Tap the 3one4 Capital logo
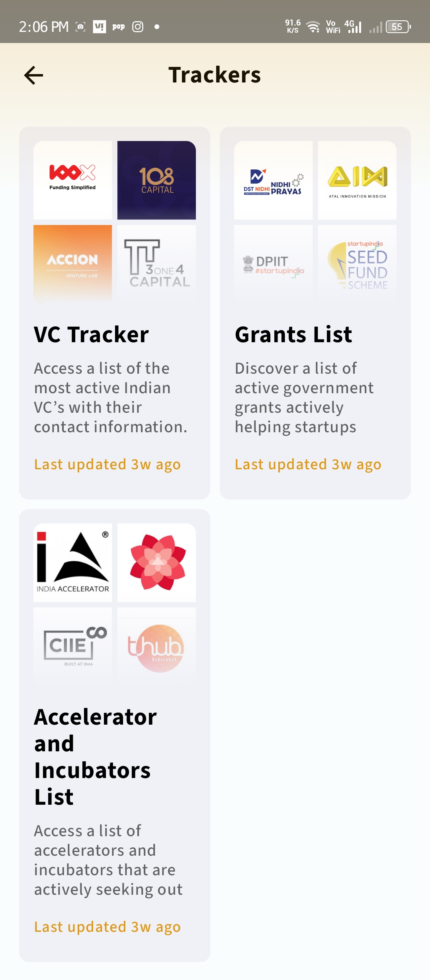 (x=156, y=264)
